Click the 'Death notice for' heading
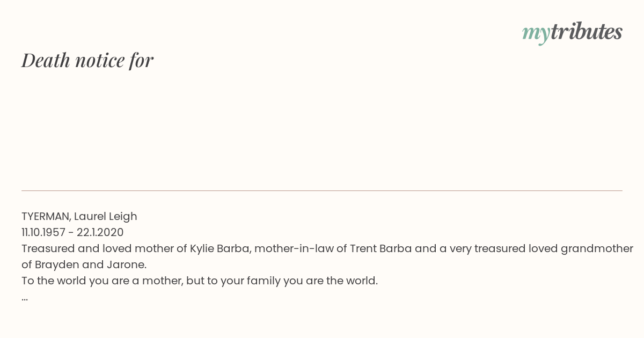Viewport: 644px width, 338px height. pyautogui.click(x=87, y=60)
